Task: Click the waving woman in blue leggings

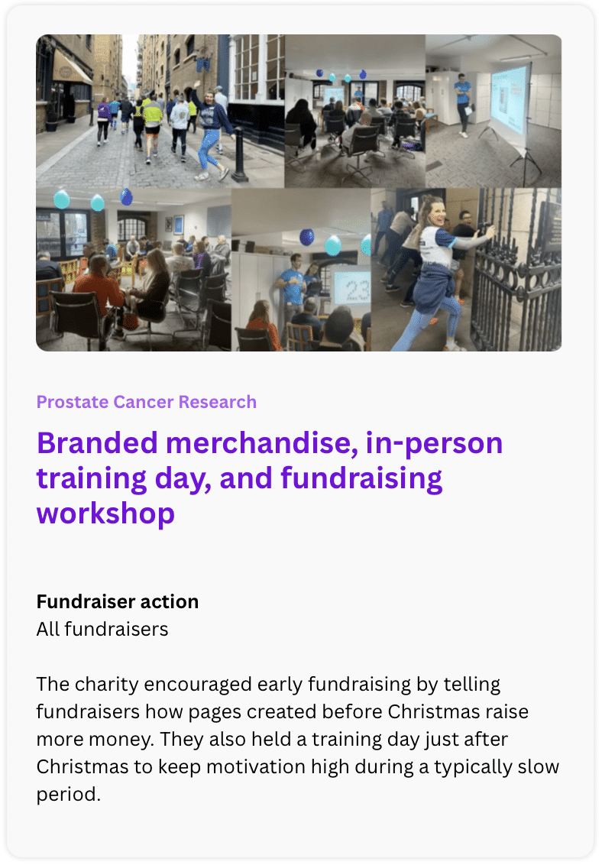Action: point(208,130)
